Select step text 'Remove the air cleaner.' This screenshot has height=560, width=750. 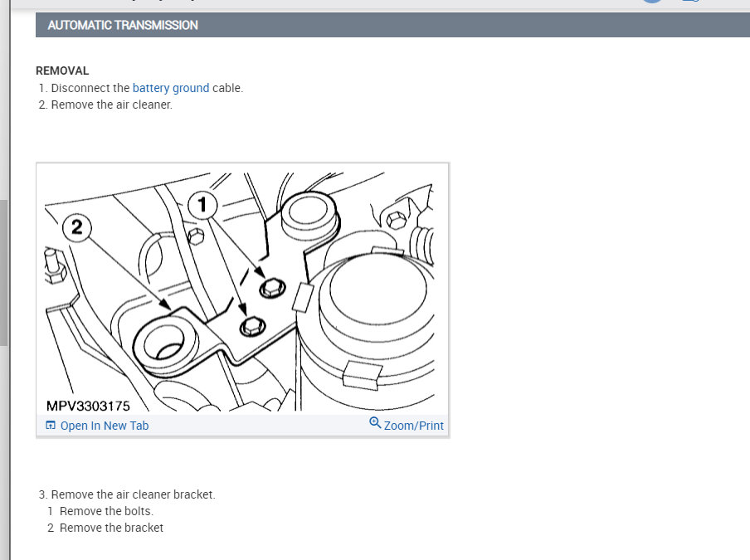pos(111,105)
